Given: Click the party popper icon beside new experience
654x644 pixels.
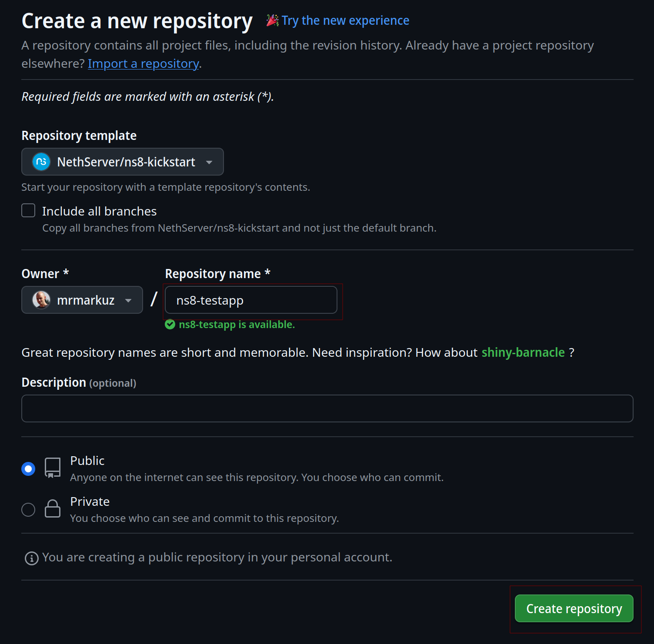Looking at the screenshot, I should [x=273, y=20].
